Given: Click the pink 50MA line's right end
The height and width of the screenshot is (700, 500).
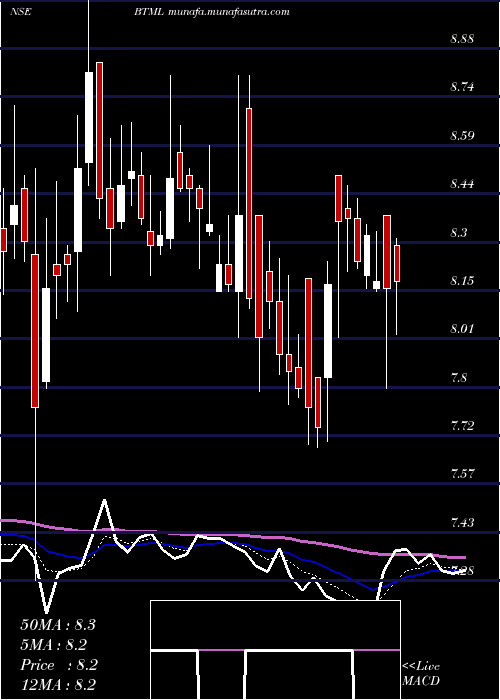Looking at the screenshot, I should [x=464, y=557].
